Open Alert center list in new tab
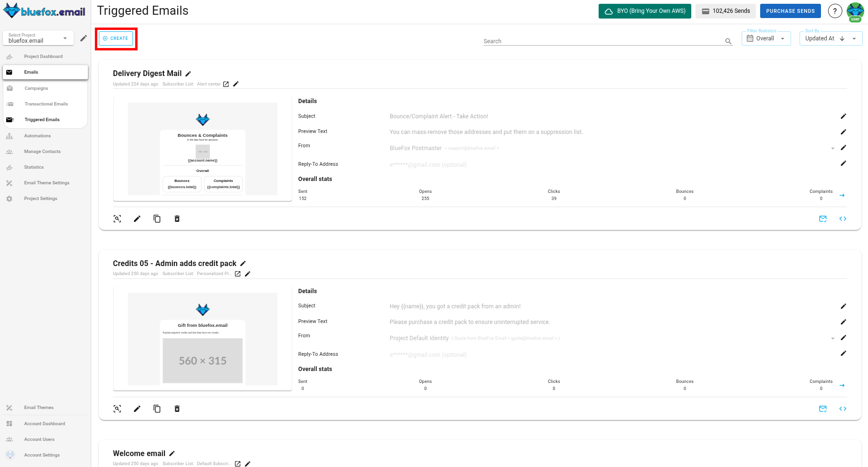This screenshot has height=467, width=868. pos(226,84)
